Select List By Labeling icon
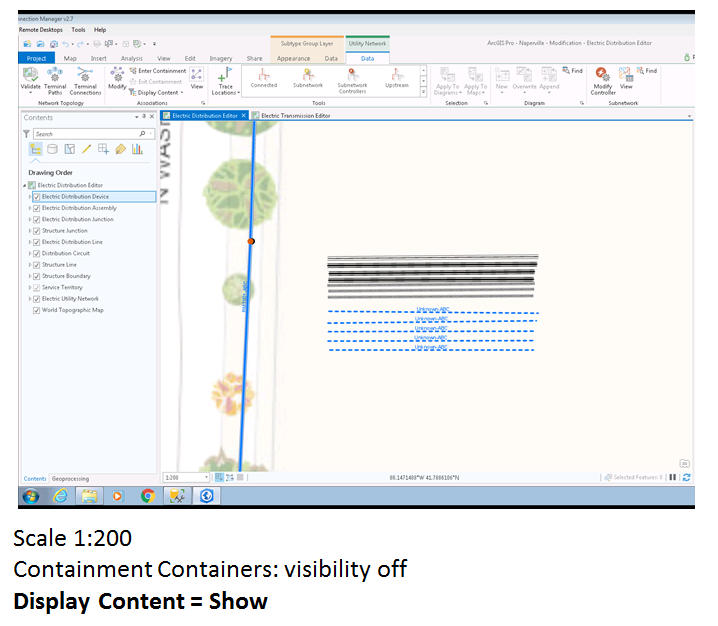Image resolution: width=718 pixels, height=626 pixels. tap(120, 149)
